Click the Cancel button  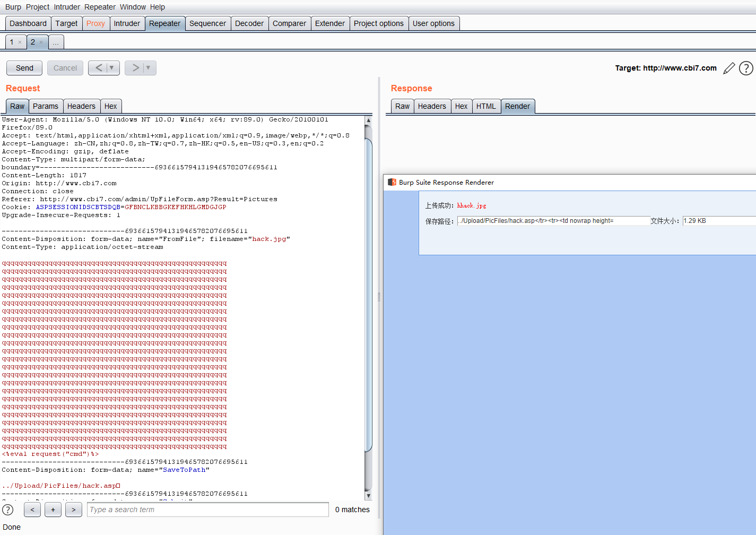pyautogui.click(x=65, y=68)
